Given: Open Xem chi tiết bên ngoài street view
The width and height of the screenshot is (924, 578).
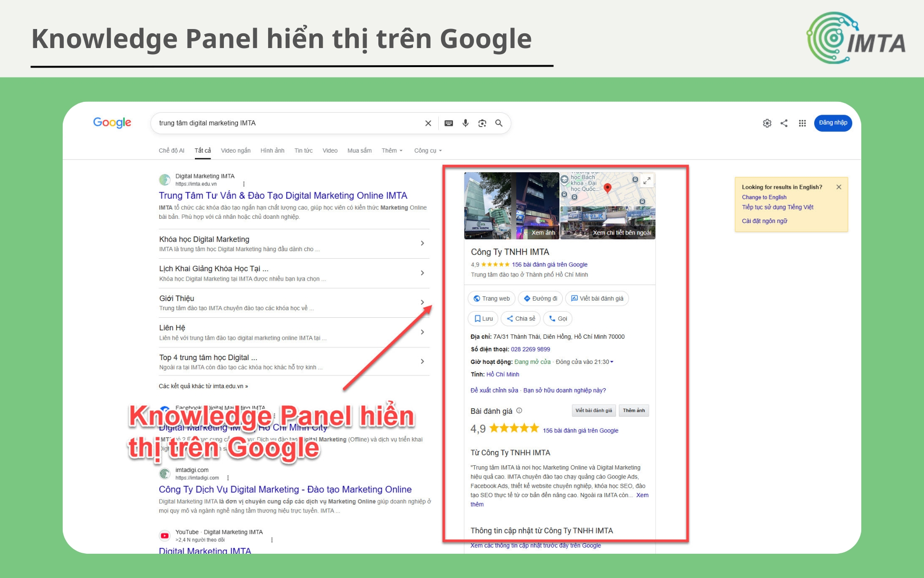Looking at the screenshot, I should 608,223.
